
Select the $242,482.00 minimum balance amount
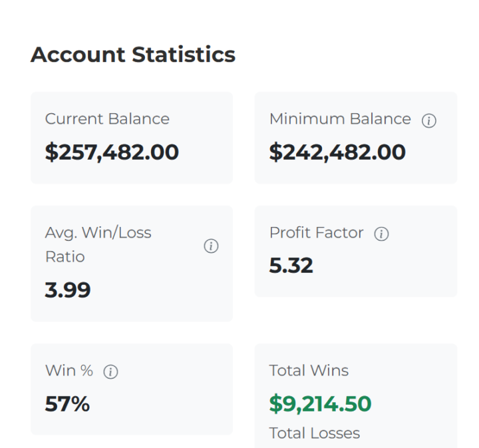337,152
